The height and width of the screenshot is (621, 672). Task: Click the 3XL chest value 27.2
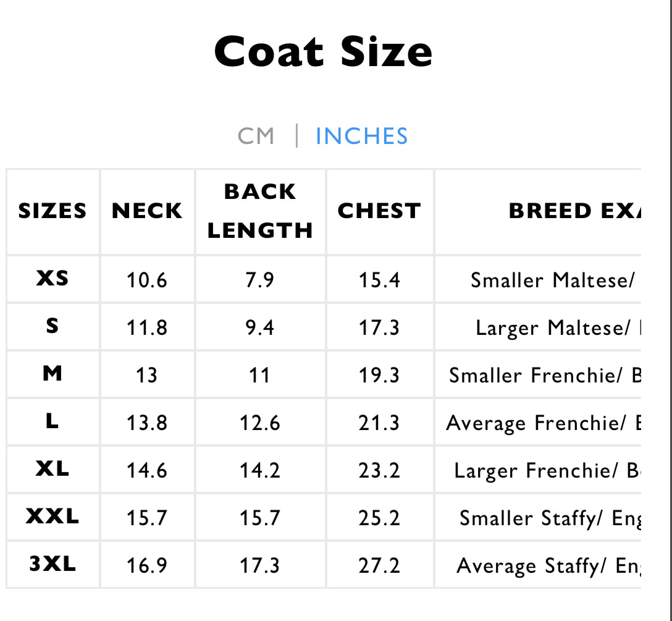click(x=379, y=565)
